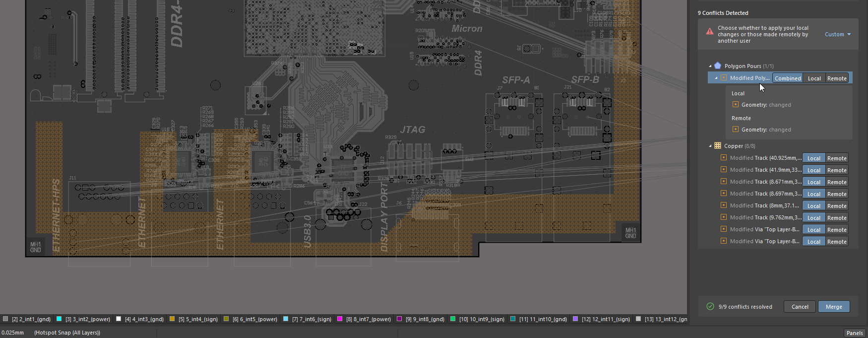
Task: Click the Polygon Pours pentagon icon
Action: tap(717, 66)
